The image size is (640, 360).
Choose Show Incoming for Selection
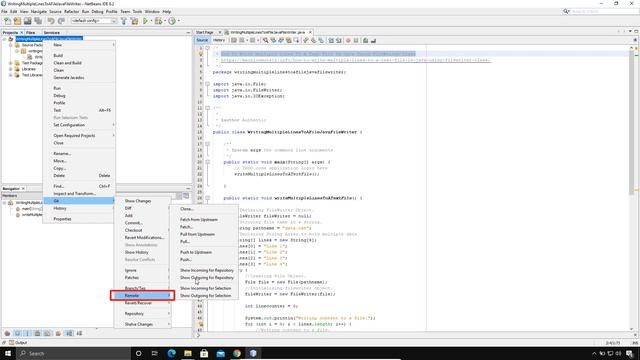tap(204, 288)
